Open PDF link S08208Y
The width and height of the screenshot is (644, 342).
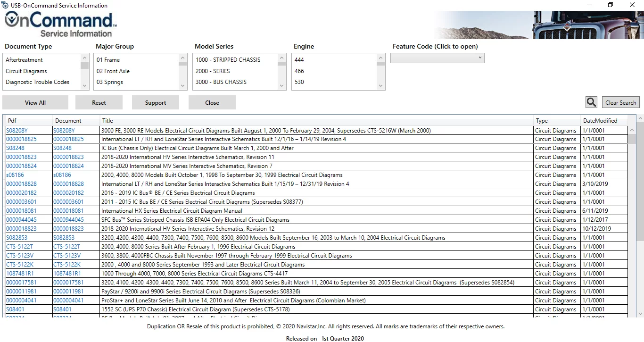(x=17, y=131)
